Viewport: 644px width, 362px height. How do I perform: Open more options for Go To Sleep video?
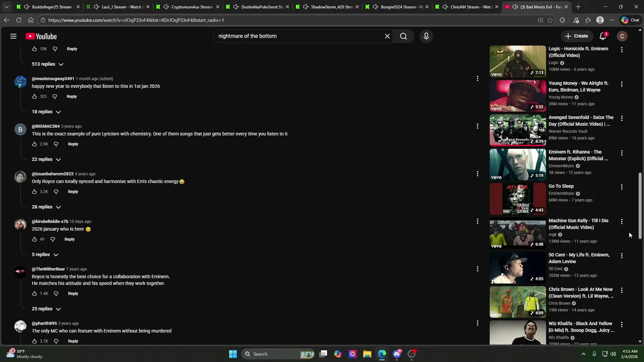[x=622, y=187]
